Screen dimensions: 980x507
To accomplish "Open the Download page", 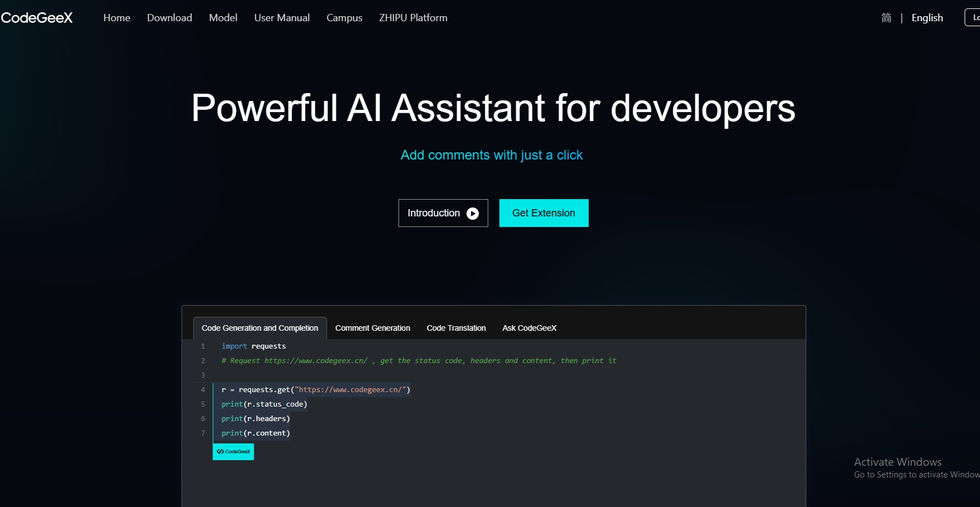I will [169, 18].
